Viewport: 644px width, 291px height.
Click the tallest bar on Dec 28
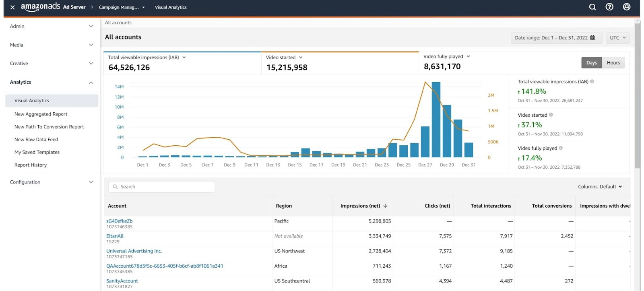point(436,120)
